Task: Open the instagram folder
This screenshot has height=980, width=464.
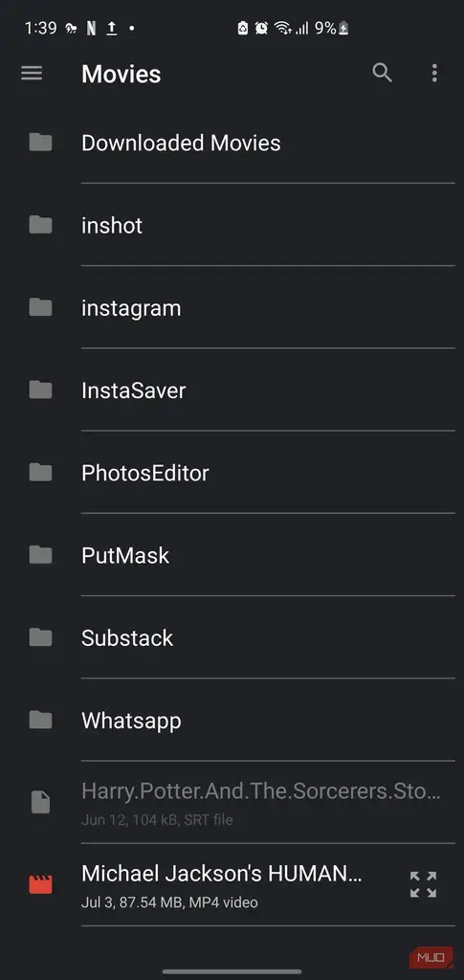Action: tap(232, 307)
